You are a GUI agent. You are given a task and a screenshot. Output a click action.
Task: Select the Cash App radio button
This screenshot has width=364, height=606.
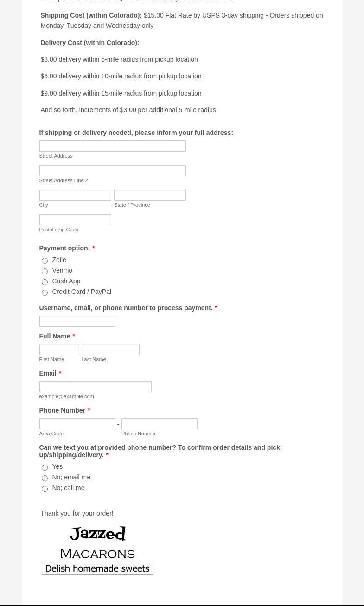45,282
